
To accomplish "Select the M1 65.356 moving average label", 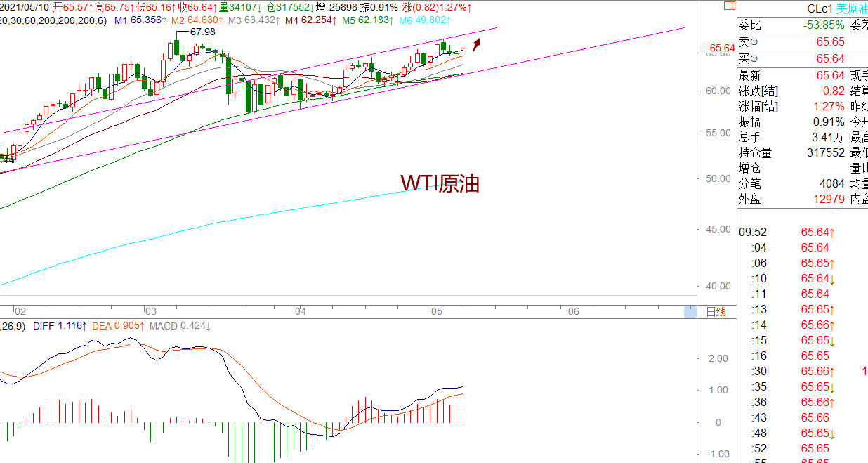I will [141, 21].
